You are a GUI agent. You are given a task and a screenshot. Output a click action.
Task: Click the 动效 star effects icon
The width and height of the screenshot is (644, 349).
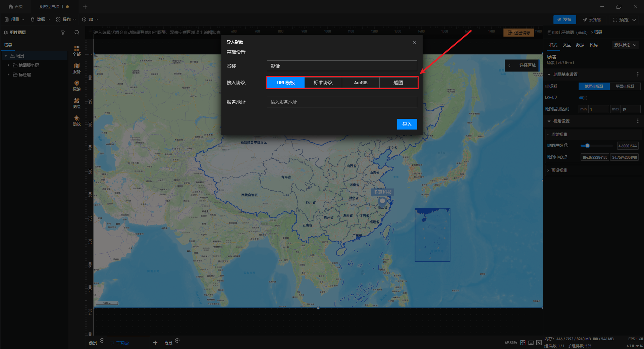76,120
